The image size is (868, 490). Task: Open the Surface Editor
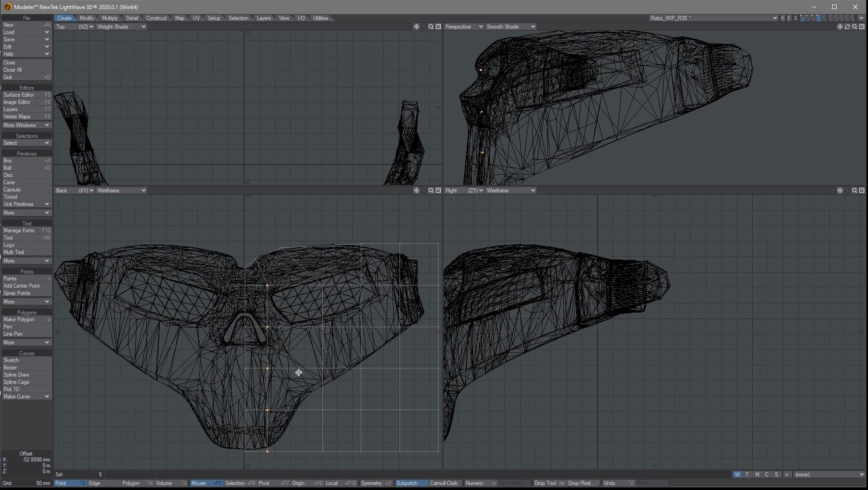[26, 95]
